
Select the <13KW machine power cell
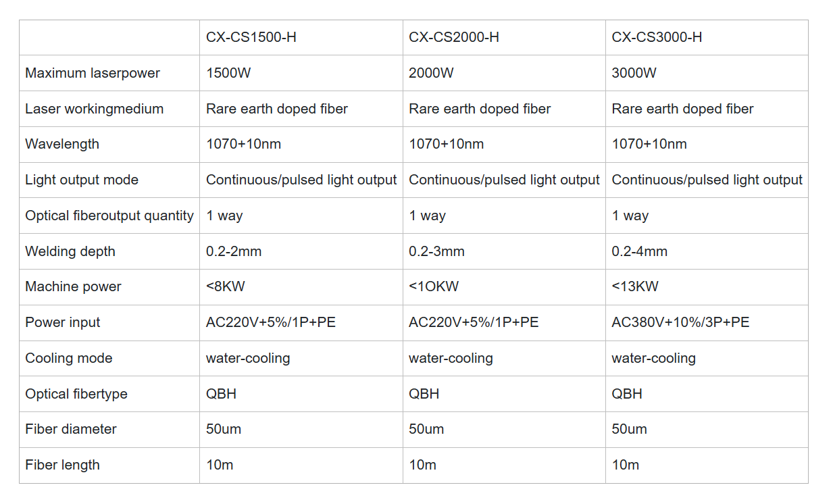coord(634,286)
